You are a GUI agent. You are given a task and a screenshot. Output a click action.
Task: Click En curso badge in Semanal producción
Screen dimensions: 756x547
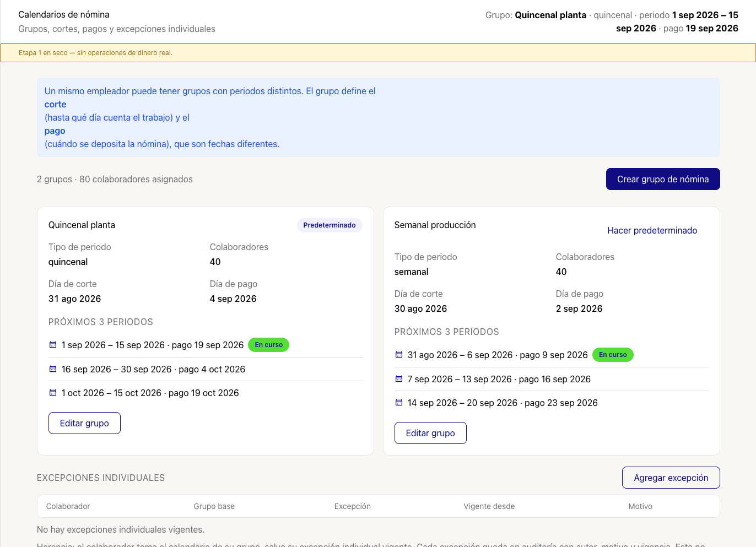[x=613, y=355]
